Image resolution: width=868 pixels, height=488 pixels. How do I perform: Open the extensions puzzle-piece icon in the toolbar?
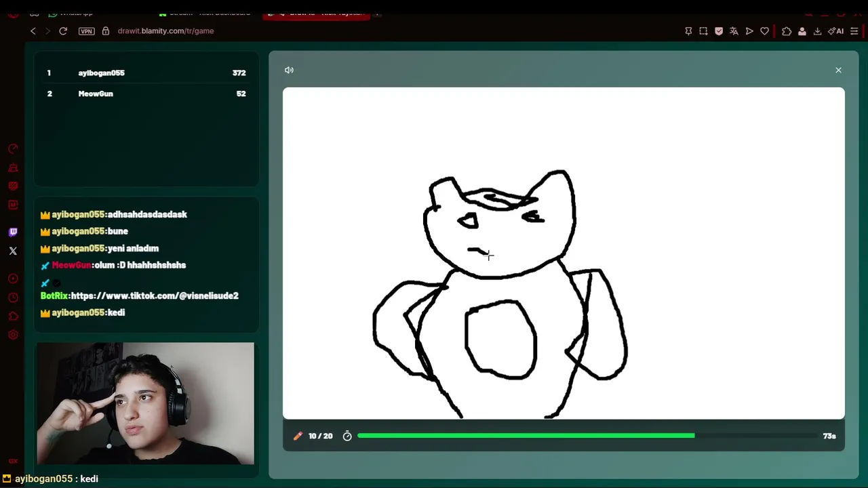click(787, 31)
